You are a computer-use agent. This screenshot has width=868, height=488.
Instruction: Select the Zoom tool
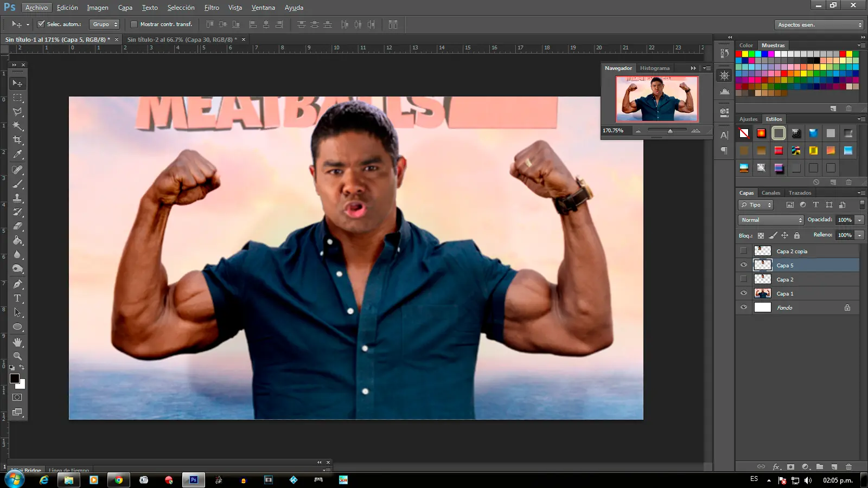[17, 356]
